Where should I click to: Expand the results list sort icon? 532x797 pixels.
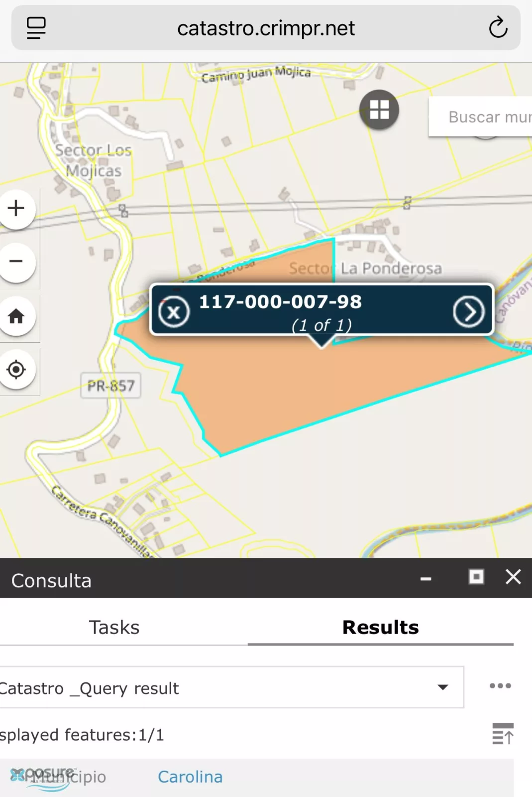pos(503,734)
